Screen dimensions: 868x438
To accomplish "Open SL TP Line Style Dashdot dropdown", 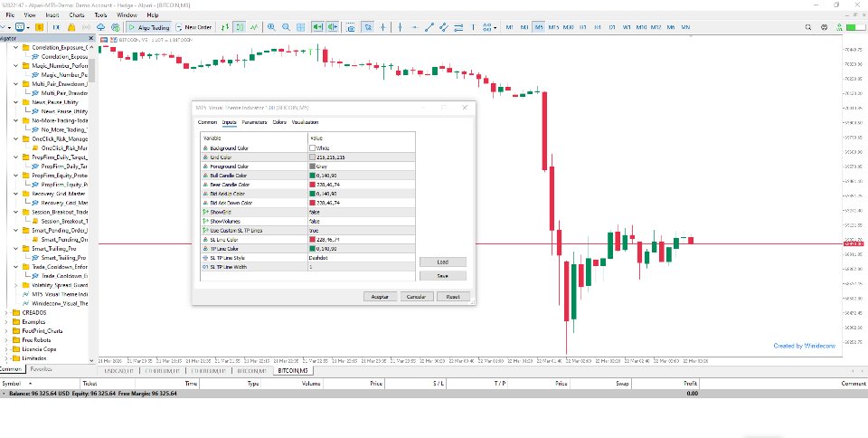I will click(361, 258).
